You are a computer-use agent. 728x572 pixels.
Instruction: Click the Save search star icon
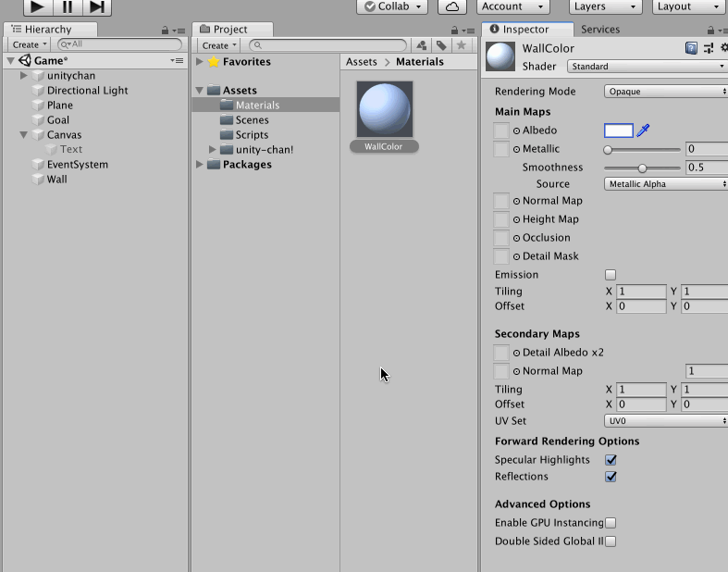(x=461, y=45)
